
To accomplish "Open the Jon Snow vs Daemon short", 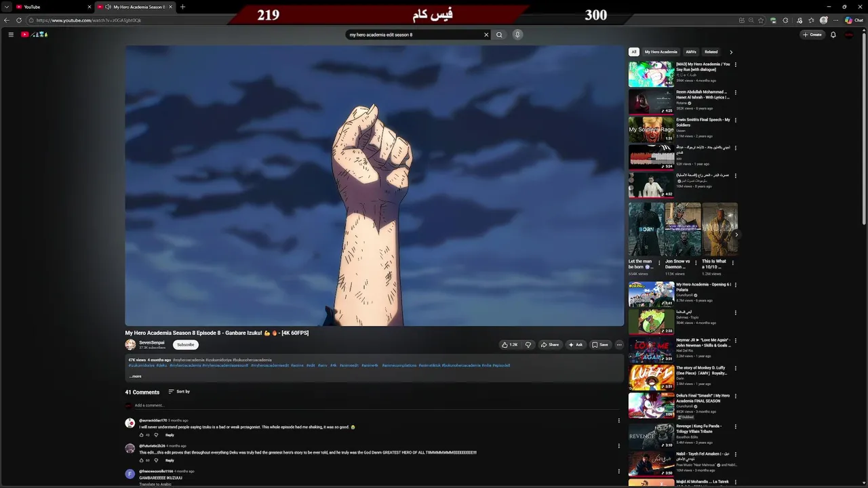I will [682, 229].
